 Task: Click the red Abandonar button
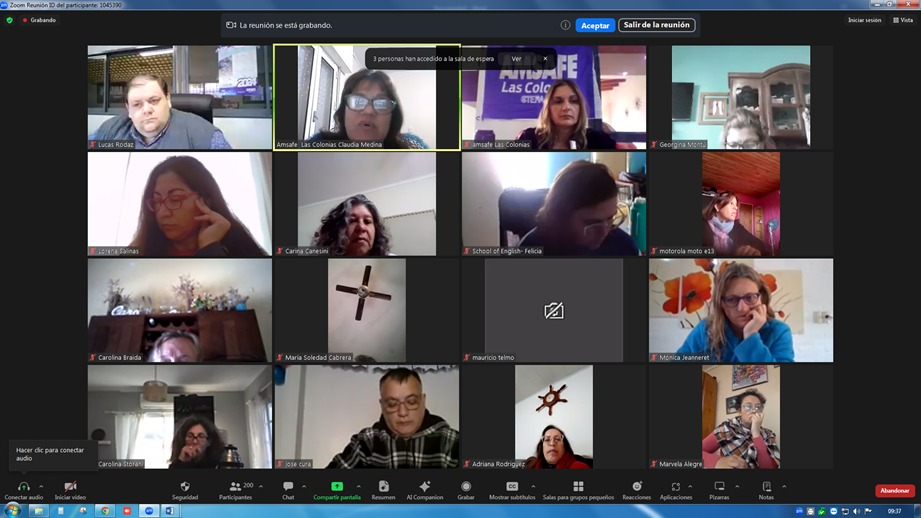tap(894, 491)
